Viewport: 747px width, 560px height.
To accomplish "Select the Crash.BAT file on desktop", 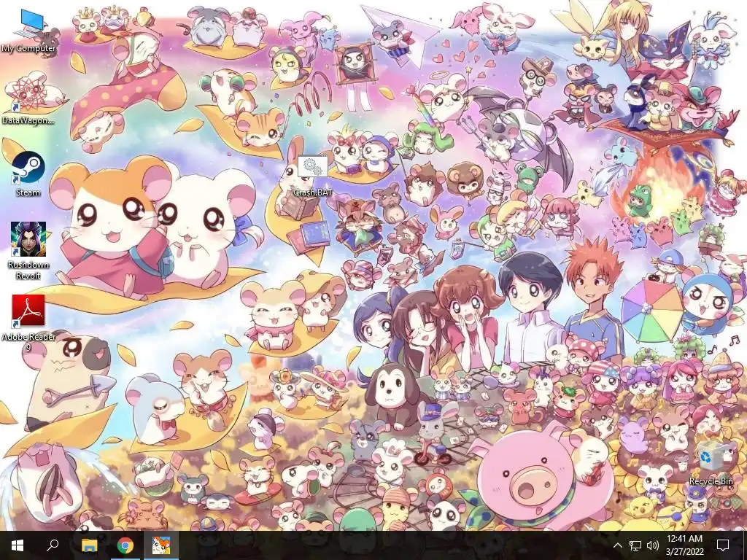I will tap(312, 176).
